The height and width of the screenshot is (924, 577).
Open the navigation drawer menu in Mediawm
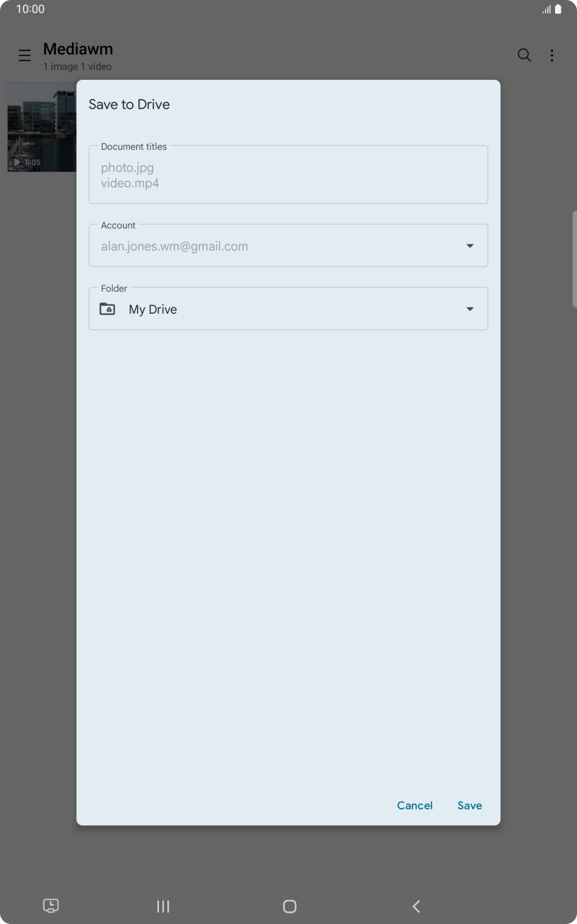(x=25, y=55)
